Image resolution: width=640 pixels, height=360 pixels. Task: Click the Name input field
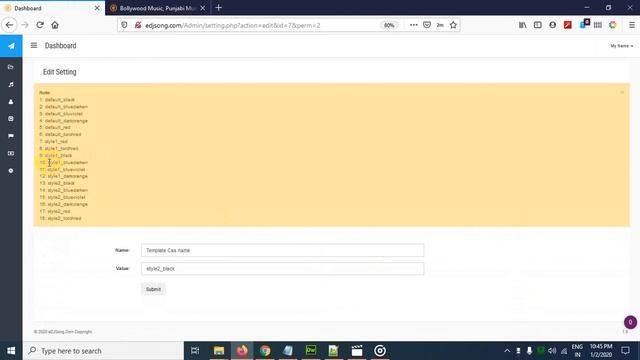tap(282, 250)
